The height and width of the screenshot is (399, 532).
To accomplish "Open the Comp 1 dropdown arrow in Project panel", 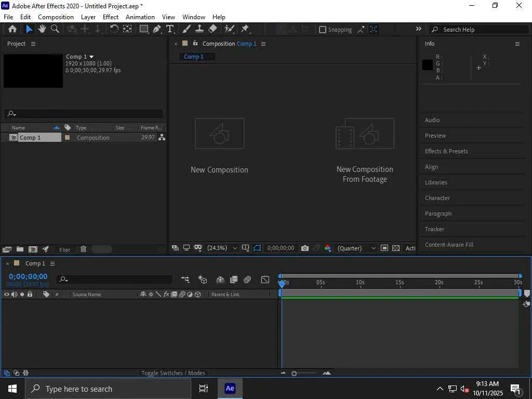I will 91,57.
